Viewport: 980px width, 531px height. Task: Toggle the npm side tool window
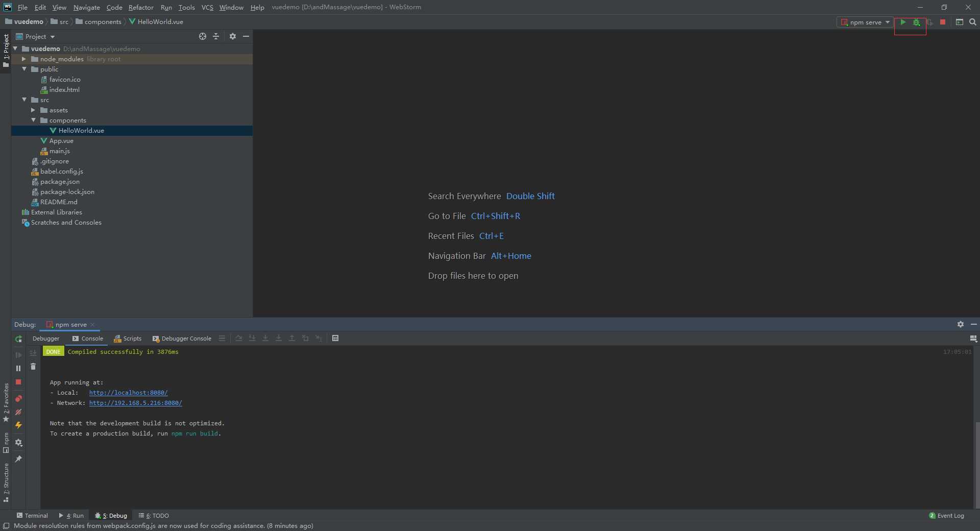tap(6, 443)
